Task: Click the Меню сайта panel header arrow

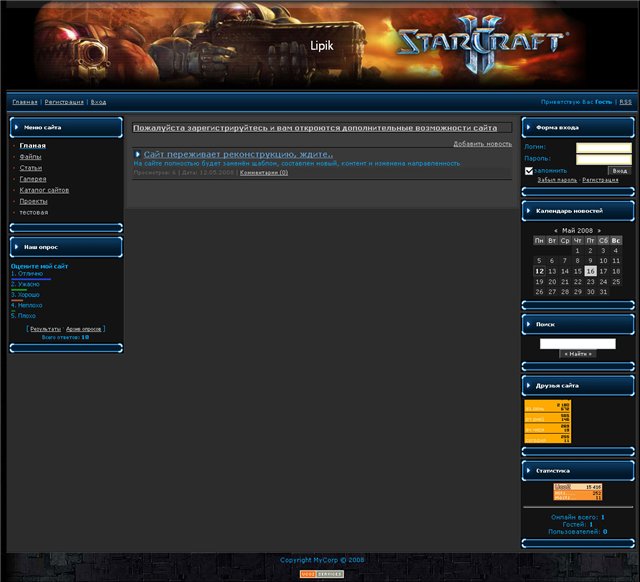Action: click(x=17, y=127)
